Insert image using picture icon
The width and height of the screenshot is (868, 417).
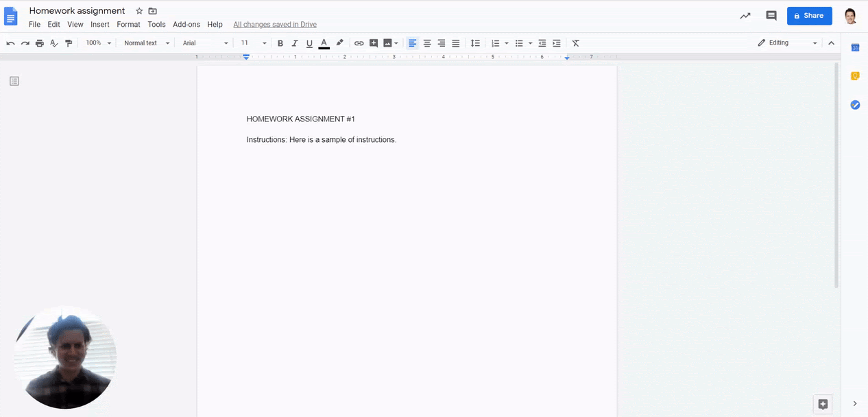(387, 43)
